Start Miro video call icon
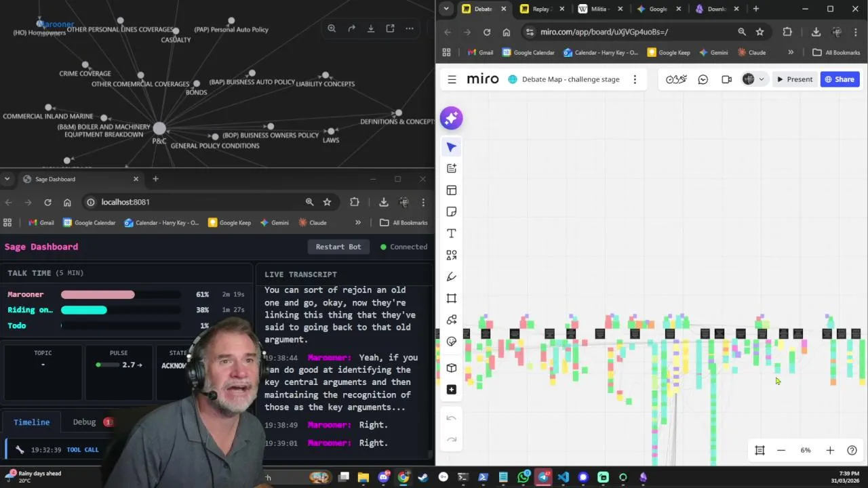This screenshot has width=868, height=488. tap(726, 79)
